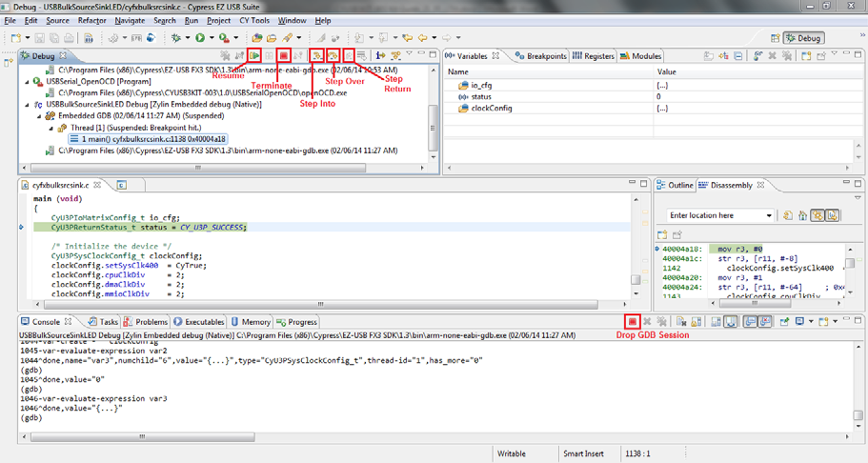Open the Memory tab
The width and height of the screenshot is (868, 463).
pyautogui.click(x=254, y=322)
